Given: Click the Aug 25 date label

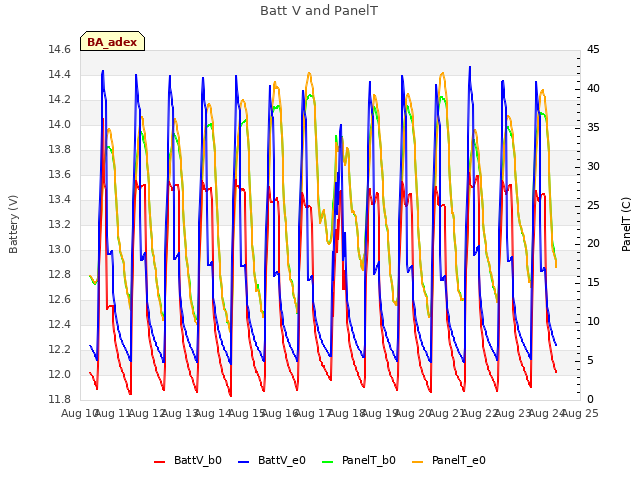Looking at the screenshot, I should tap(580, 414).
